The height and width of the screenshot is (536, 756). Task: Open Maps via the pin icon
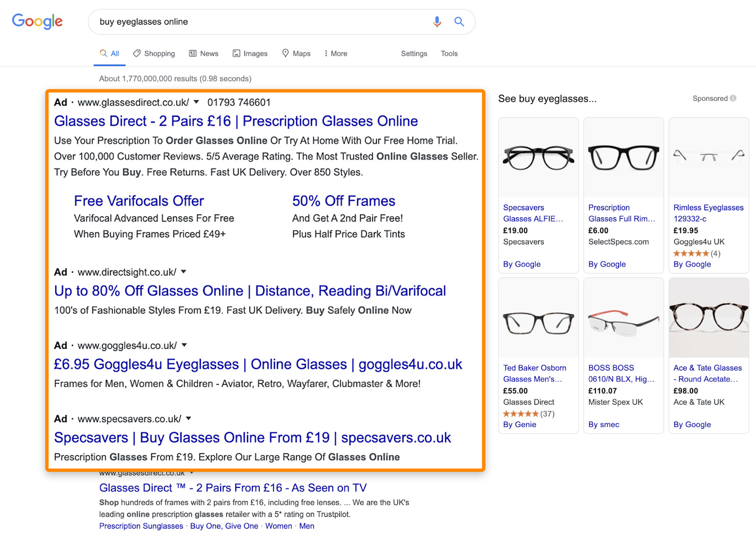tap(286, 53)
